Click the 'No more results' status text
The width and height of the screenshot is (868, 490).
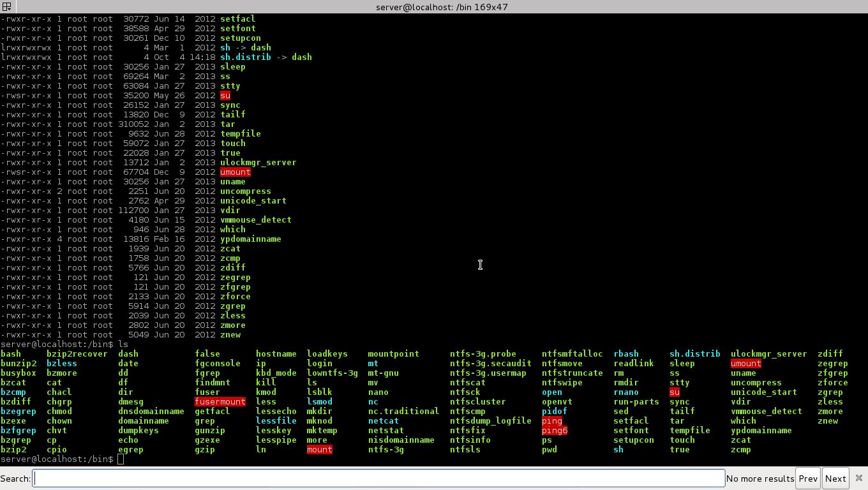click(759, 479)
